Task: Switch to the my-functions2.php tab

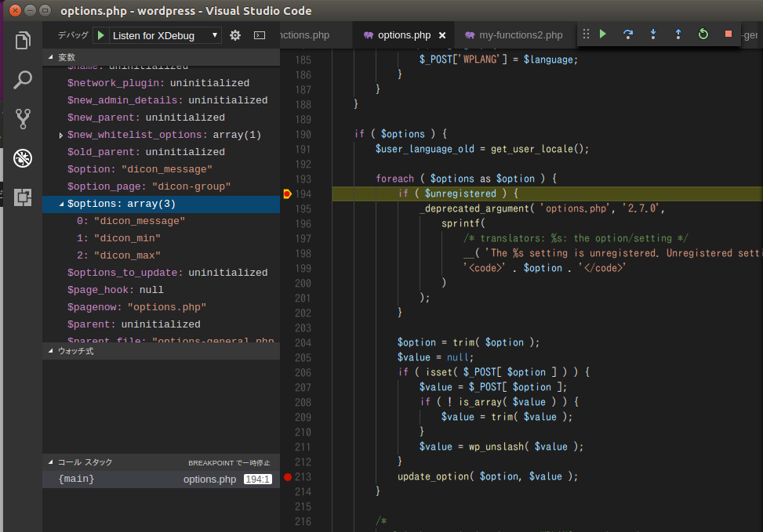Action: coord(520,35)
